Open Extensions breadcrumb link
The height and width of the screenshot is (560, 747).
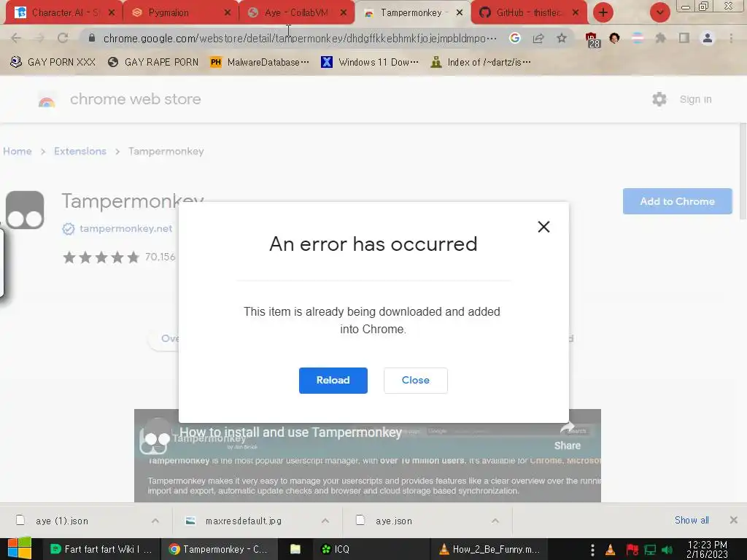(x=80, y=151)
